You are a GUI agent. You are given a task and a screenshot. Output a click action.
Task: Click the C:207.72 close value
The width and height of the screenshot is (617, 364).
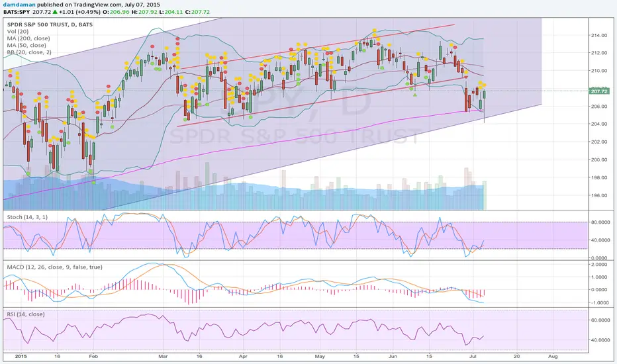coord(198,12)
